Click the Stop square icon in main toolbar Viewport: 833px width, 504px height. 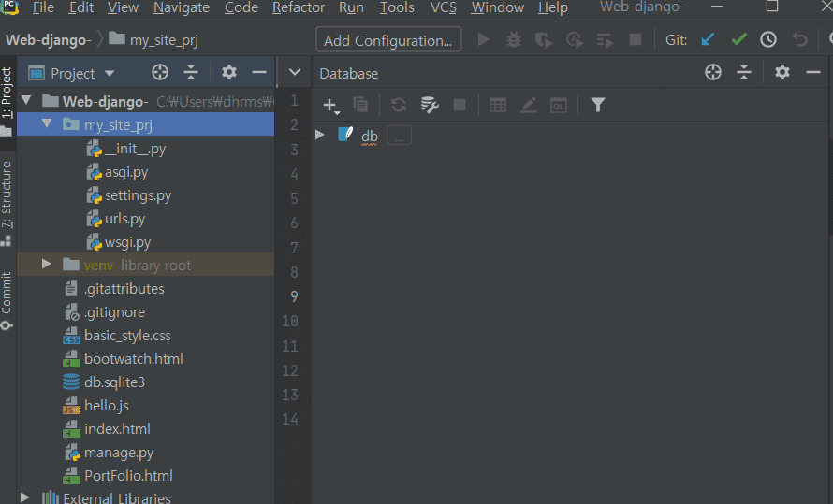coord(636,40)
